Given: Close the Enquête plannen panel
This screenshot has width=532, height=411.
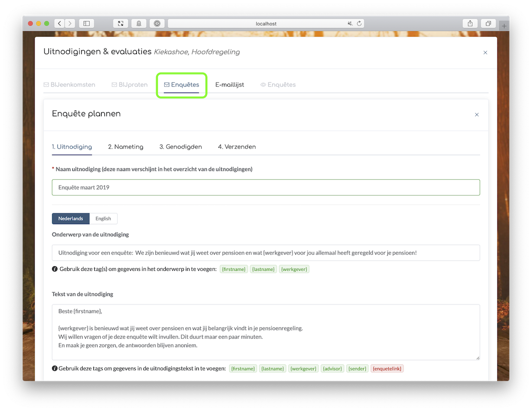Looking at the screenshot, I should click(x=476, y=114).
